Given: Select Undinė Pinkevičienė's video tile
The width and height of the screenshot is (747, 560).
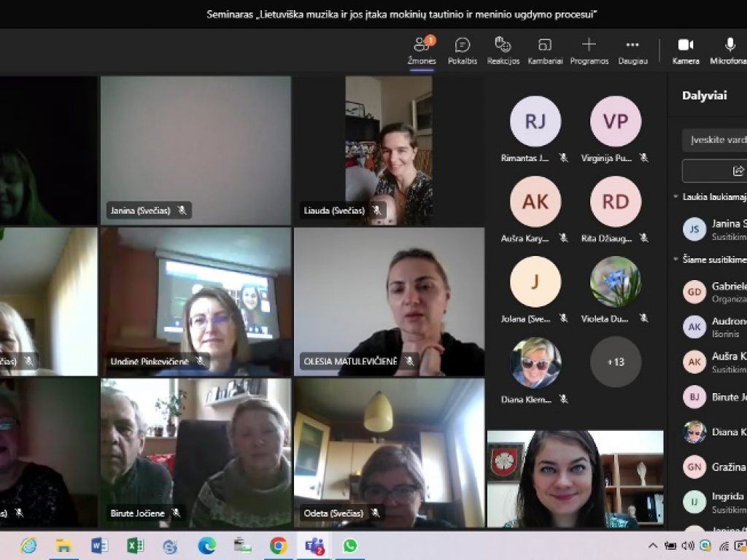Looking at the screenshot, I should (196, 302).
